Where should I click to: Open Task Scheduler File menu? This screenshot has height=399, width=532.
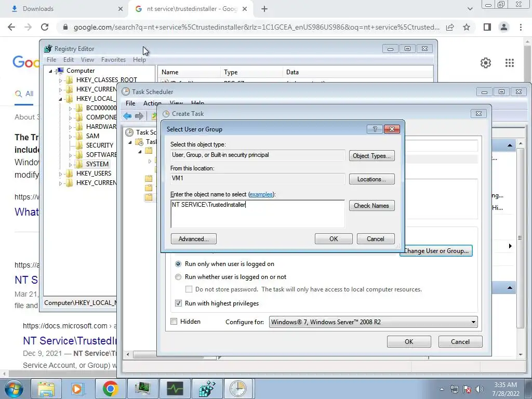coord(130,103)
